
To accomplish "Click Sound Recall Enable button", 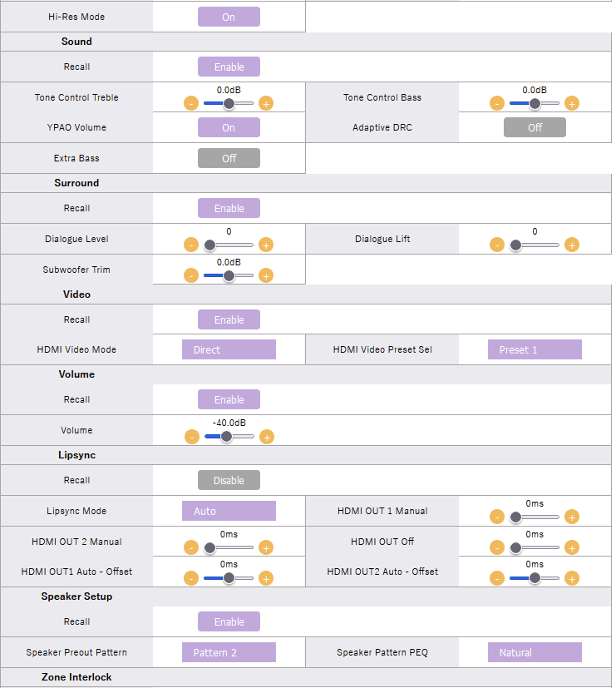I will pyautogui.click(x=229, y=67).
